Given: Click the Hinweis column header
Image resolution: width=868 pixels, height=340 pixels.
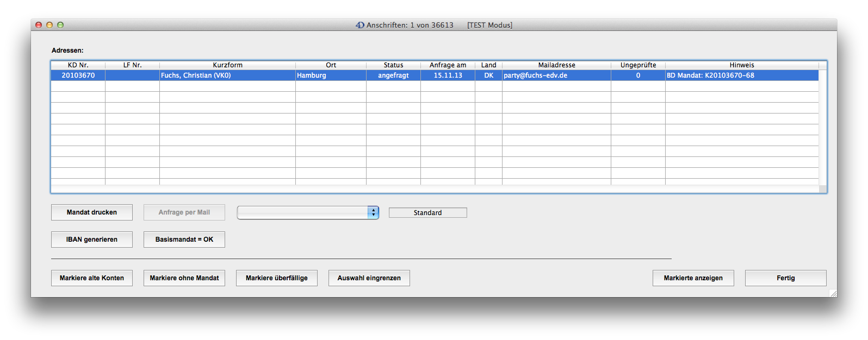Looking at the screenshot, I should click(742, 65).
